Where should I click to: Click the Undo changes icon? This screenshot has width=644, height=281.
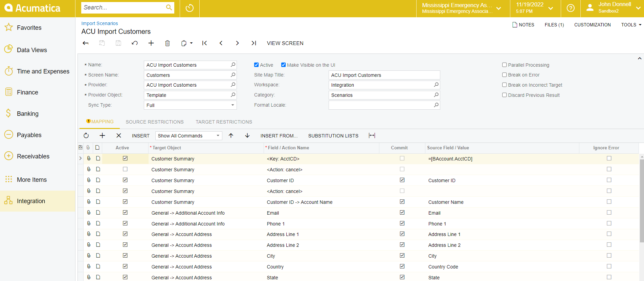[x=135, y=43]
